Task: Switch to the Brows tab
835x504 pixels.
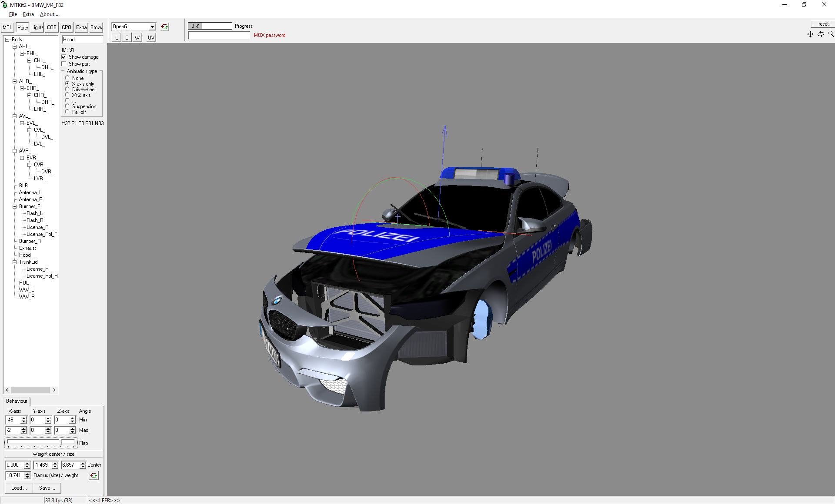Action: click(97, 27)
